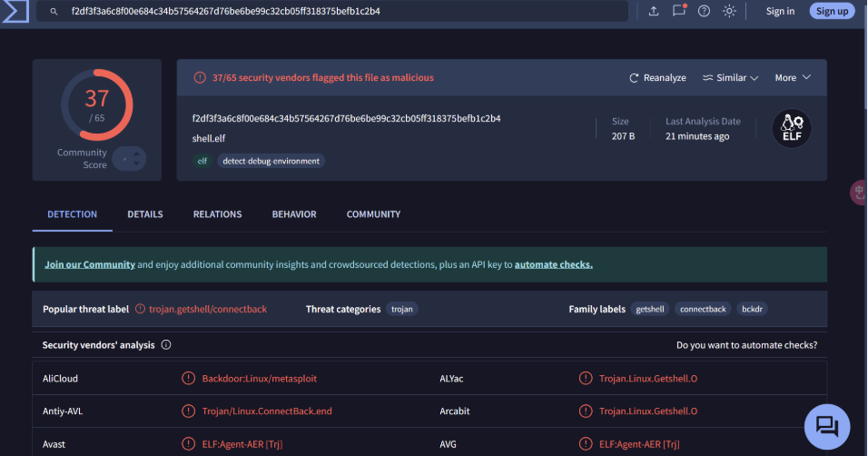The height and width of the screenshot is (456, 868).
Task: Click the Antiy-AVL vendor name
Action: pyautogui.click(x=63, y=411)
